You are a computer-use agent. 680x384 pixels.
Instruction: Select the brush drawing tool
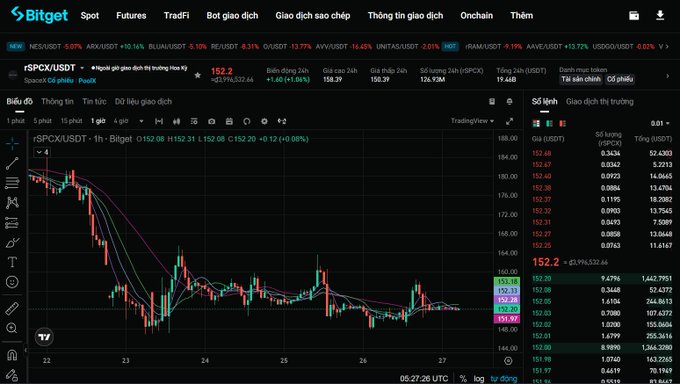12,242
